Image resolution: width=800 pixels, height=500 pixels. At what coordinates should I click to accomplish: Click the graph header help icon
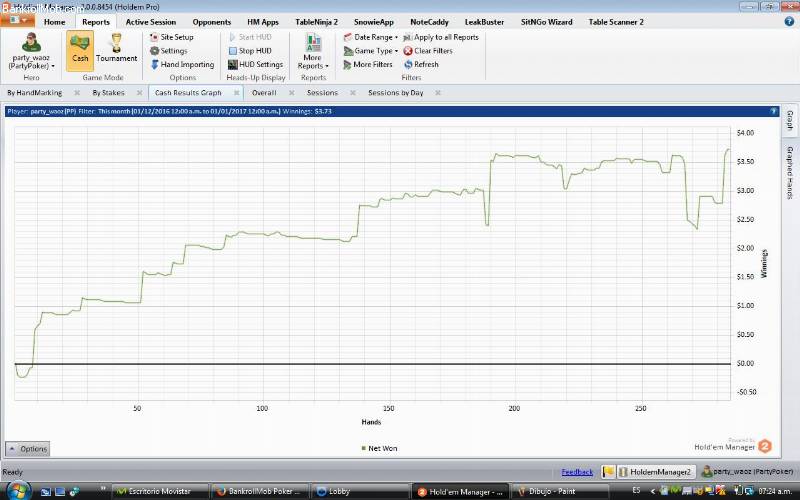pos(773,111)
